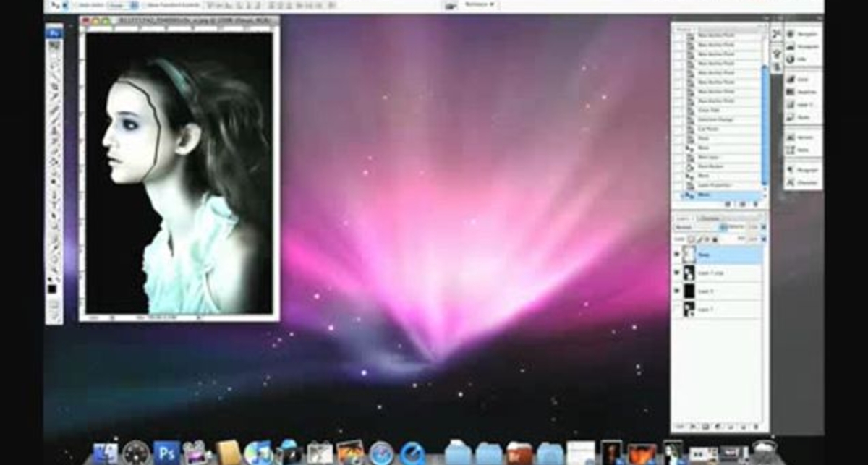Link layers using the chain icon
This screenshot has height=465, width=868.
click(680, 428)
